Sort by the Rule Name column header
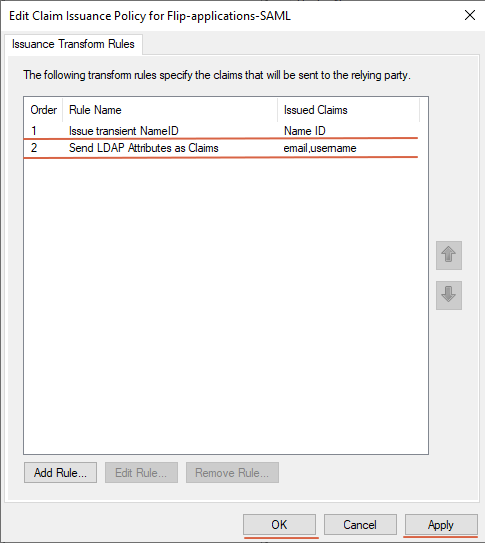This screenshot has height=543, width=485. 170,110
